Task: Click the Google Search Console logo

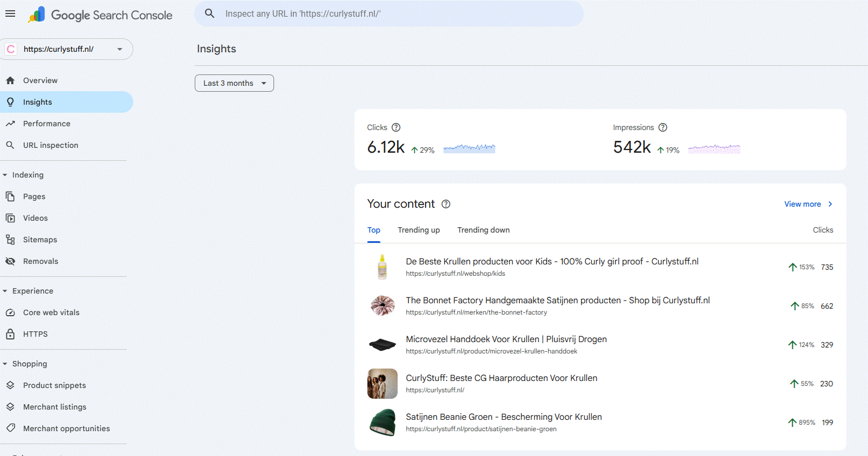Action: tap(100, 15)
